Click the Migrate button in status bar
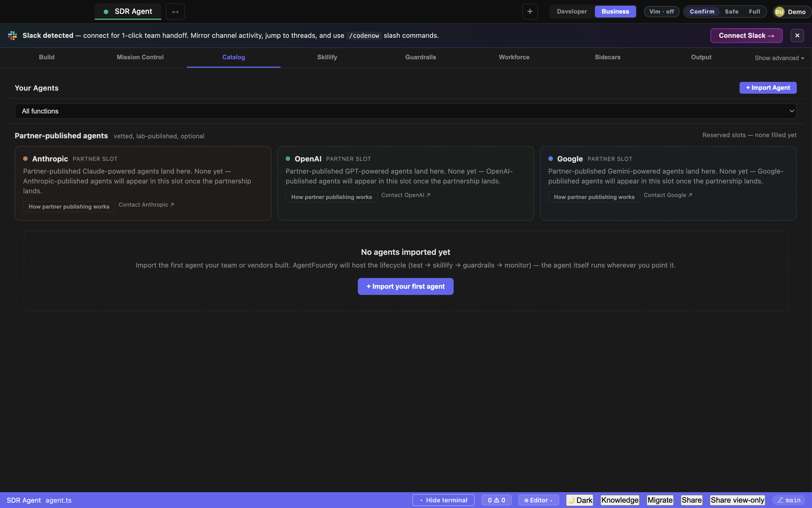 point(660,500)
